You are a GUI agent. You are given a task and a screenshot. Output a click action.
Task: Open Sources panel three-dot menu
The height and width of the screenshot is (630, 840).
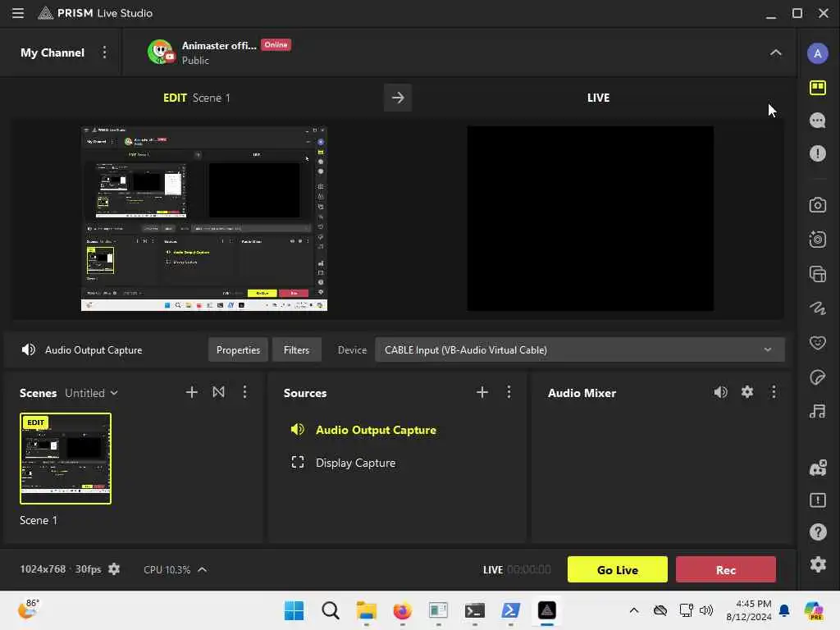[509, 392]
